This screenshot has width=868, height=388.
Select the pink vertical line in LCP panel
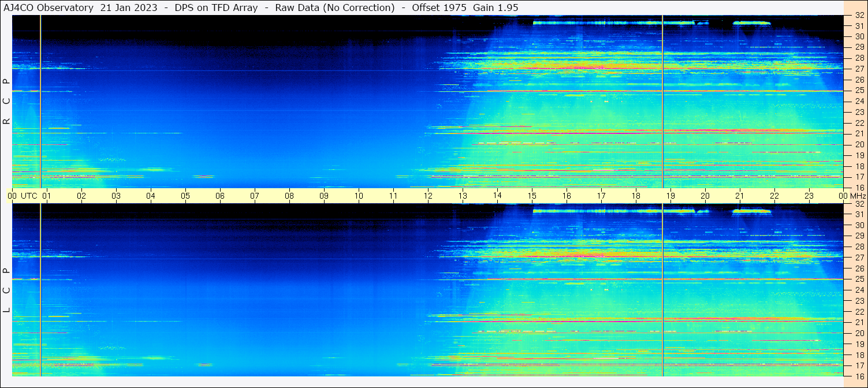tap(662, 290)
